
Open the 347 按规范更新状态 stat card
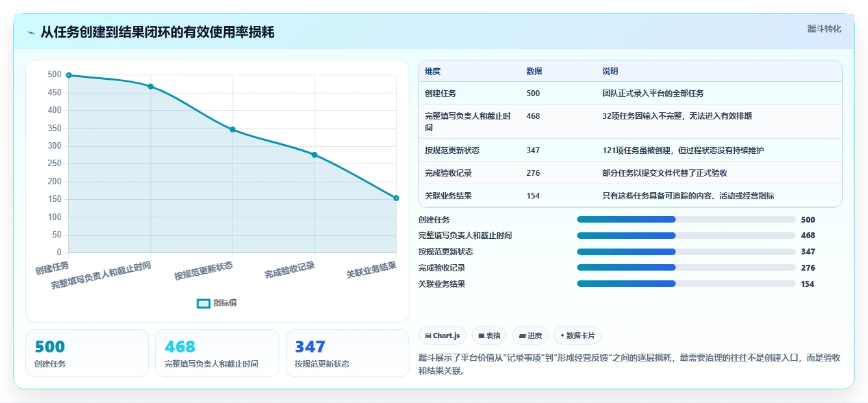point(348,353)
